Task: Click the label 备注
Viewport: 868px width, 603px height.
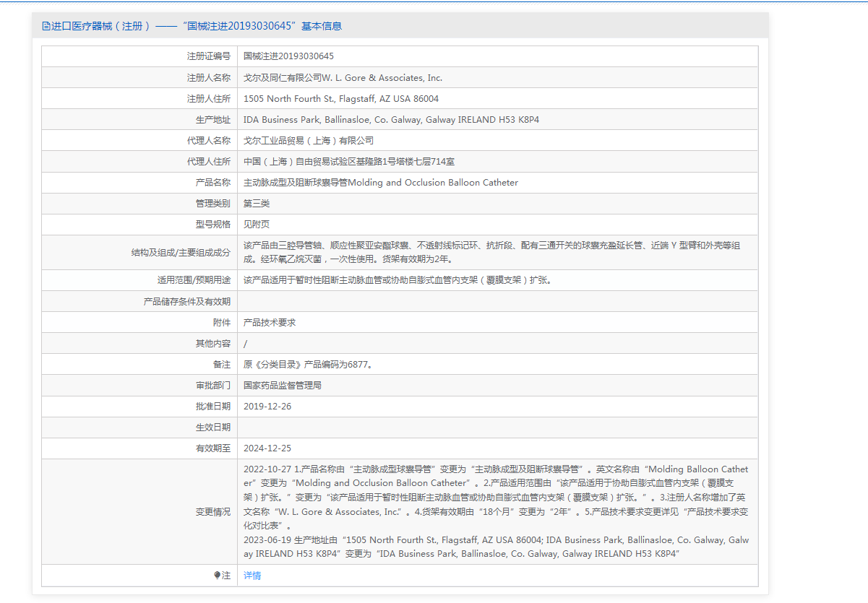Action: click(x=222, y=364)
